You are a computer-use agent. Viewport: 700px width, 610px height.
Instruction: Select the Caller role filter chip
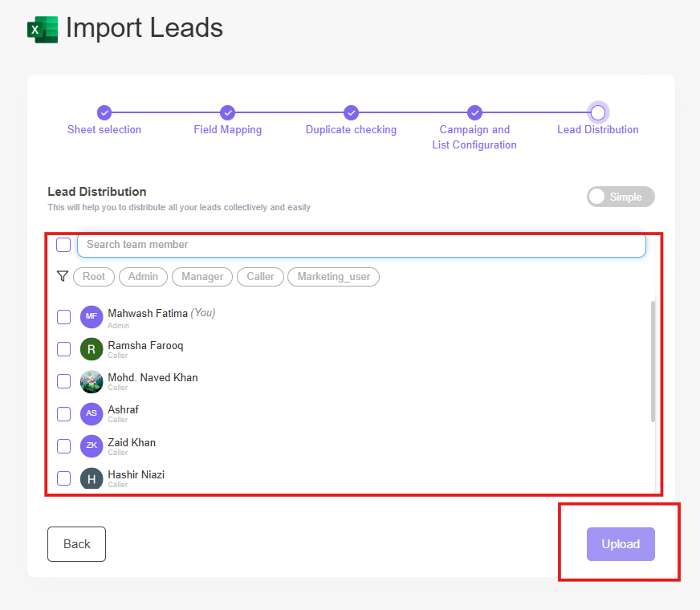(260, 276)
